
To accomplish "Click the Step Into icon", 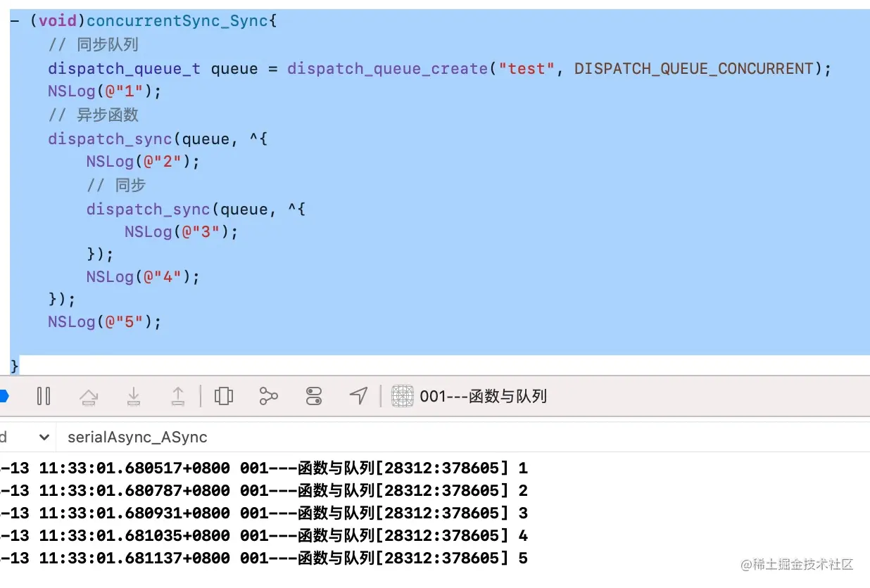I will click(x=134, y=396).
